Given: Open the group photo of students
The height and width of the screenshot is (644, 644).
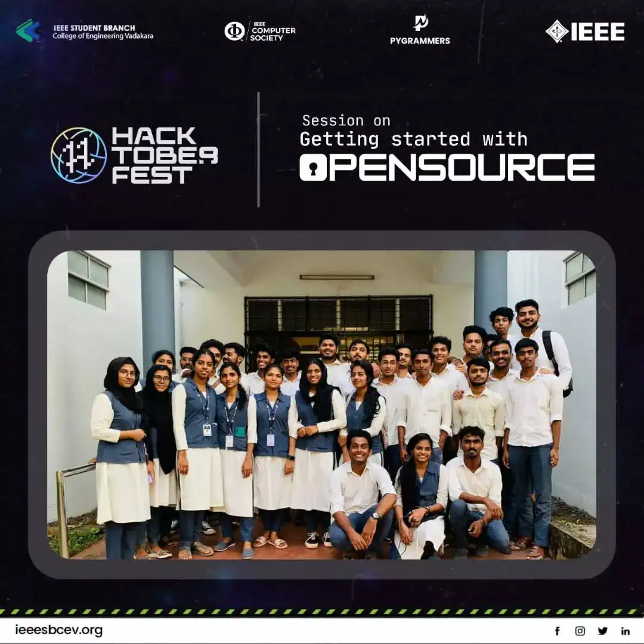Looking at the screenshot, I should point(321,404).
